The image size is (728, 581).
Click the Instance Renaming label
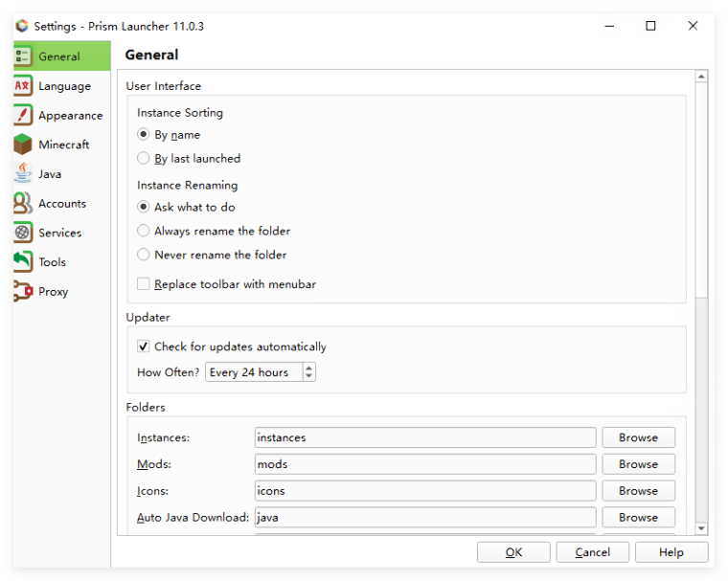click(x=187, y=185)
